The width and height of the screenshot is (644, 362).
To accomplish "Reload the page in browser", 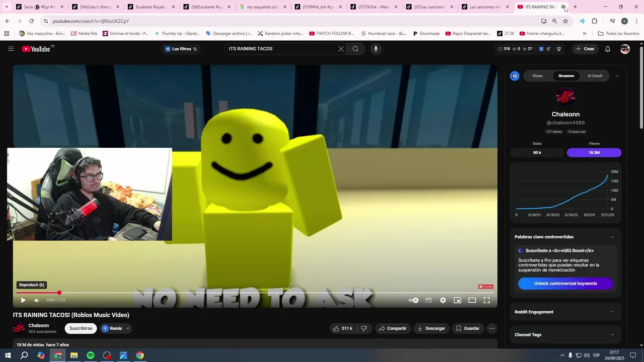I will click(x=31, y=21).
